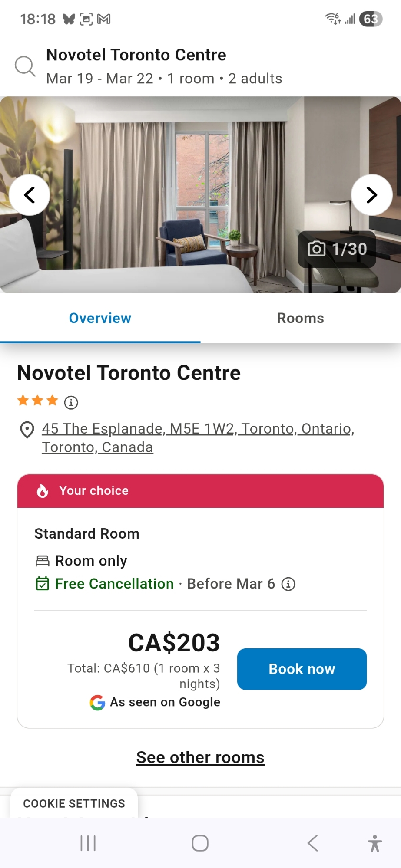Show the previous hotel photo
401x868 pixels.
30,195
